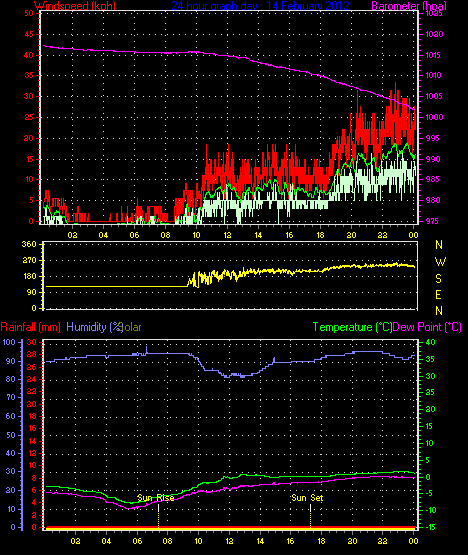Click the 1015 value on barometer axis
The image size is (468, 555).
(x=434, y=55)
